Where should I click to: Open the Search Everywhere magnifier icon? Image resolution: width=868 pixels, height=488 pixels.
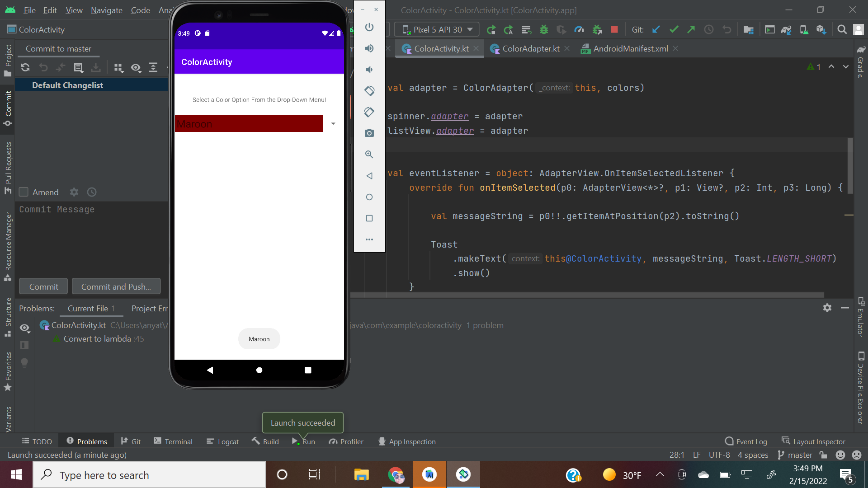click(x=841, y=30)
